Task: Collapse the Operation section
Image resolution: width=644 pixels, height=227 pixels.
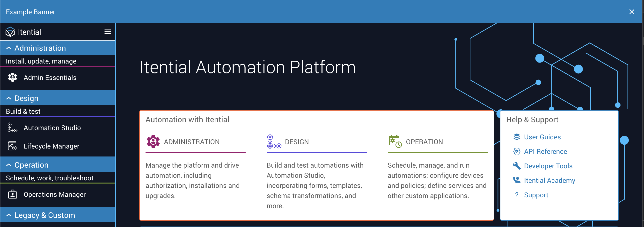Action: click(x=9, y=165)
